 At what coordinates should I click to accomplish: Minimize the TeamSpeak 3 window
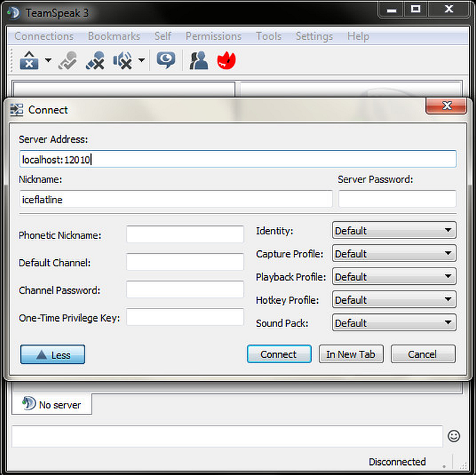pyautogui.click(x=392, y=10)
